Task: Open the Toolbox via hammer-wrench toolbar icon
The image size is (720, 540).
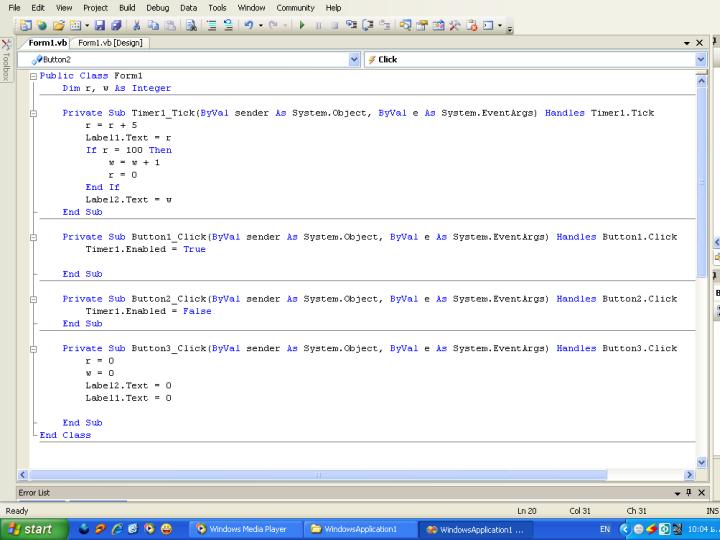Action: 455,25
